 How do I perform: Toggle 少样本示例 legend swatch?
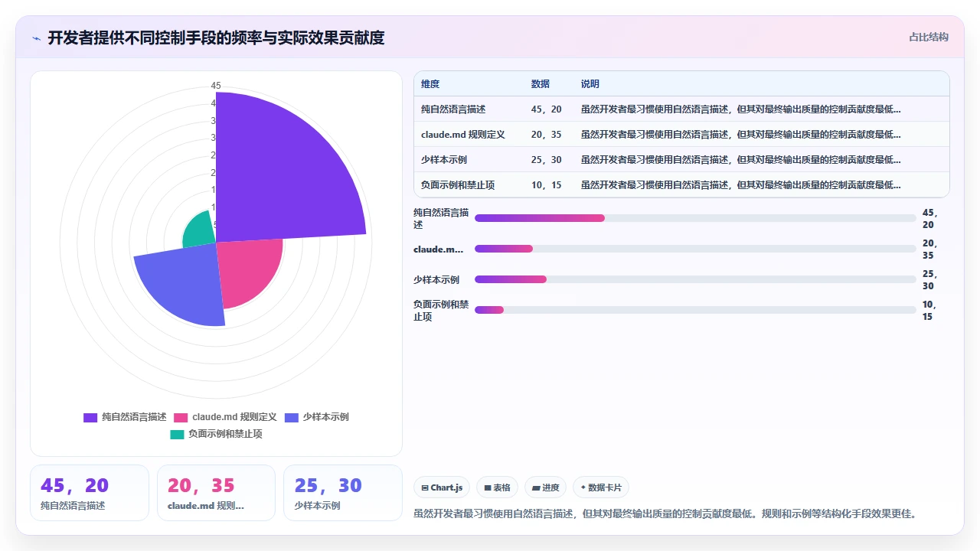tap(291, 417)
